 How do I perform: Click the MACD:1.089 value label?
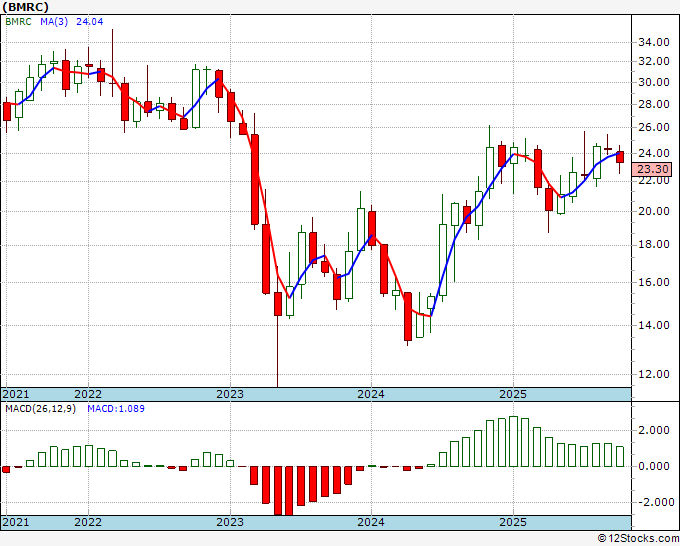[116, 408]
